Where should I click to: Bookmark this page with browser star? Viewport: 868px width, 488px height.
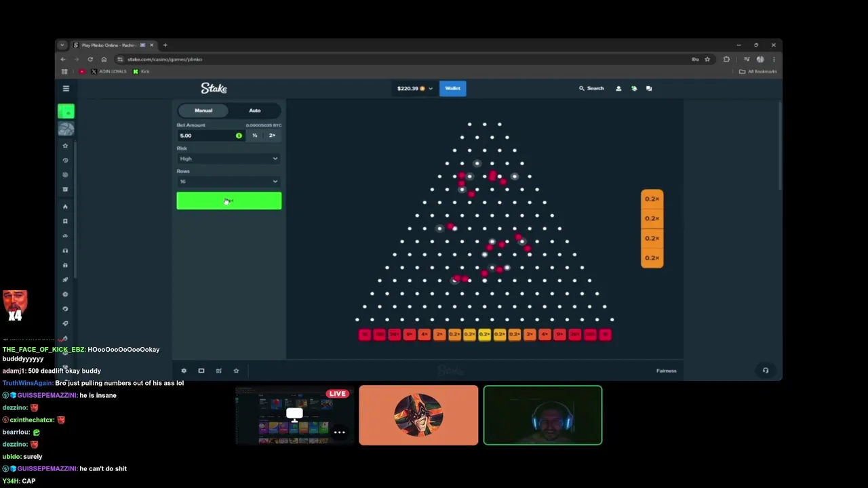click(707, 59)
